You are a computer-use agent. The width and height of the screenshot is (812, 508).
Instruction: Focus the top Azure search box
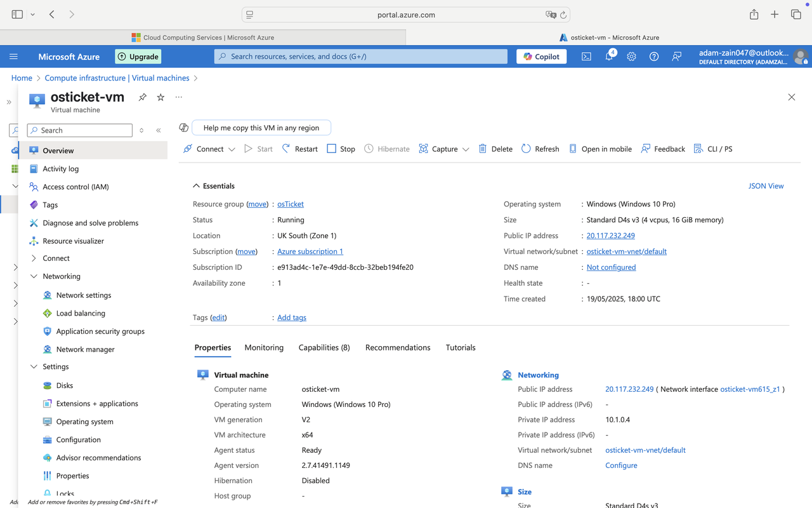click(x=360, y=57)
